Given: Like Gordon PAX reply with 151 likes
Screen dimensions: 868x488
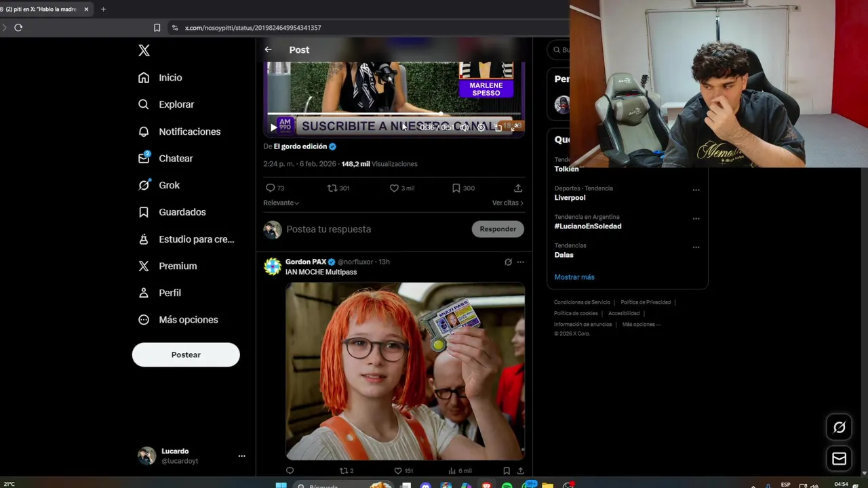Looking at the screenshot, I should click(398, 470).
